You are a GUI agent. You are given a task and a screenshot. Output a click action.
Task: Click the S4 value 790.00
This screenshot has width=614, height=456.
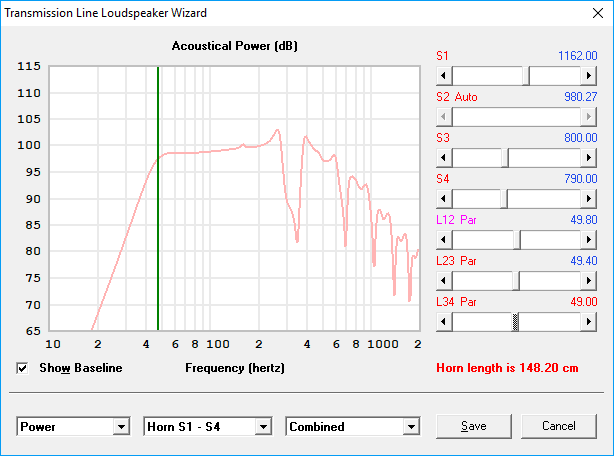[581, 179]
